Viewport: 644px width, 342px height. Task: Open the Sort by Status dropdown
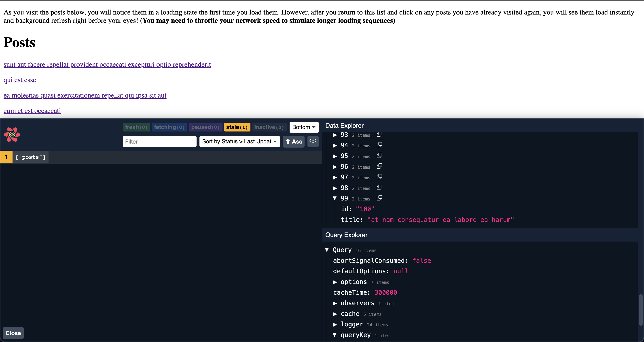coord(239,142)
